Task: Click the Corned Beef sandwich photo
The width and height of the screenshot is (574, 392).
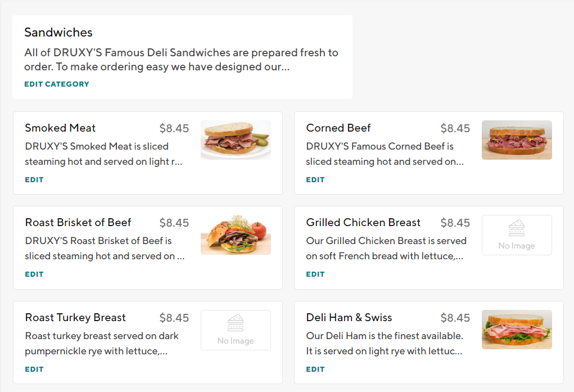Action: pyautogui.click(x=517, y=140)
